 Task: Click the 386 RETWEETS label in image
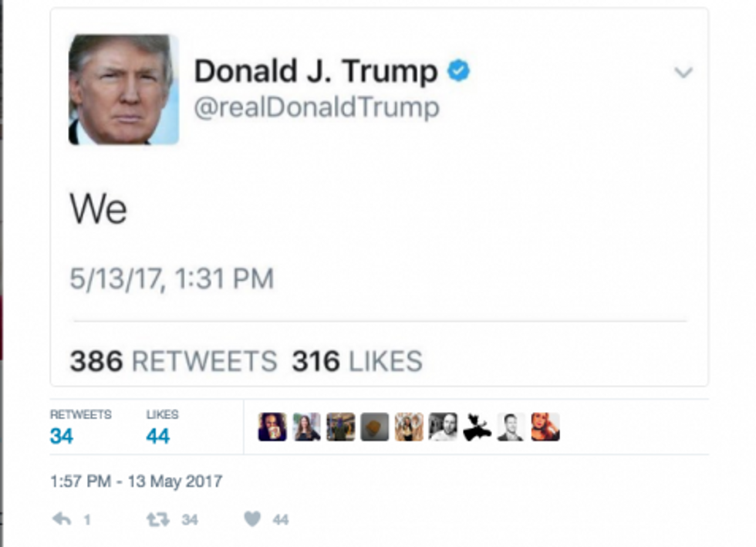click(x=174, y=361)
